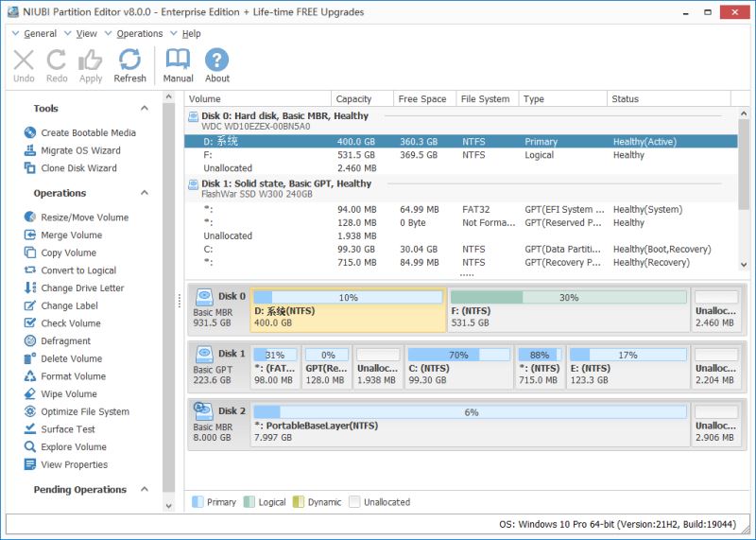The height and width of the screenshot is (540, 756).
Task: Click the Apply thumbs-up icon
Action: 90,61
